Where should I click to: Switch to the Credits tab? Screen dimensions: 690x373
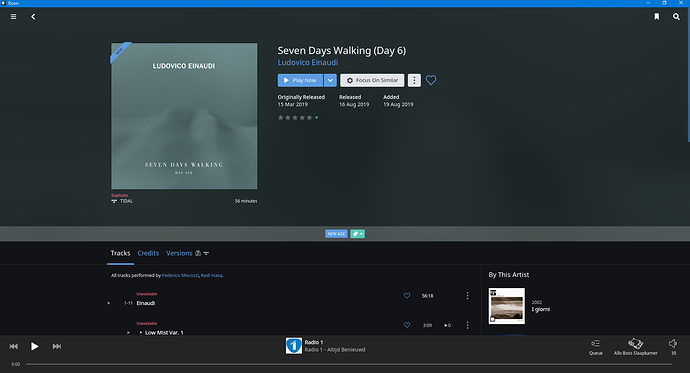pos(148,253)
